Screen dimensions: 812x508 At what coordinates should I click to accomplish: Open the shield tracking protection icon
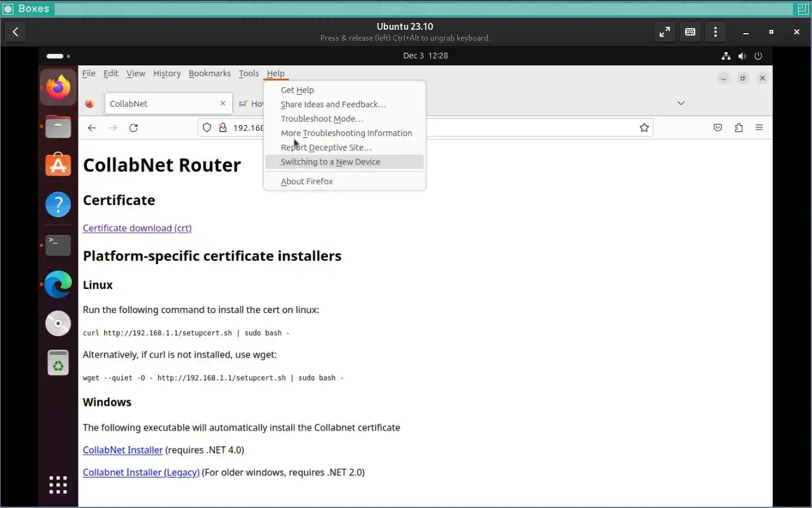[x=207, y=128]
